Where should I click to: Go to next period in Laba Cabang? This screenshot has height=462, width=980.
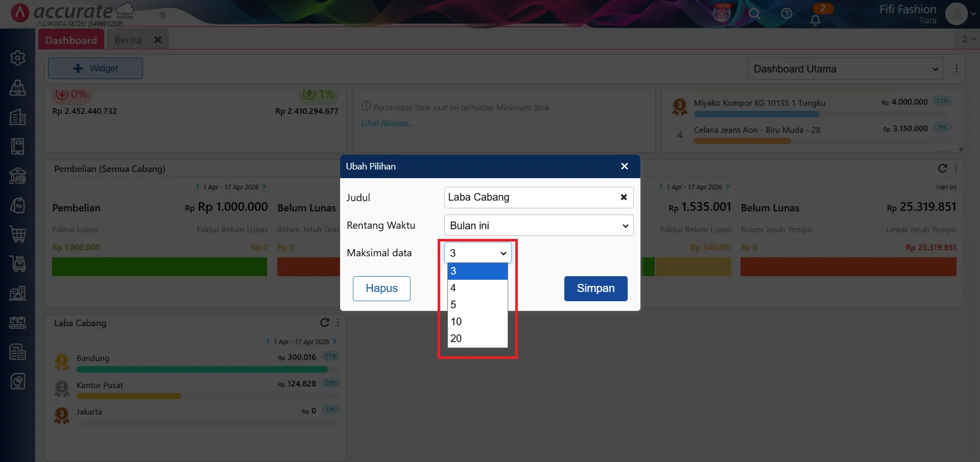point(334,342)
